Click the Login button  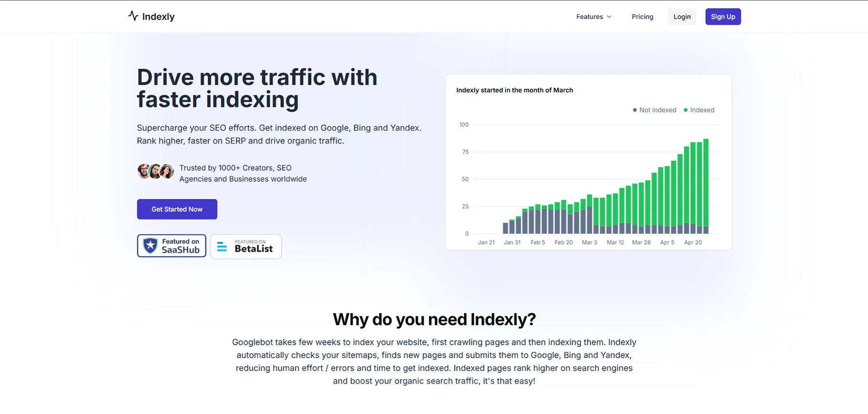(682, 17)
